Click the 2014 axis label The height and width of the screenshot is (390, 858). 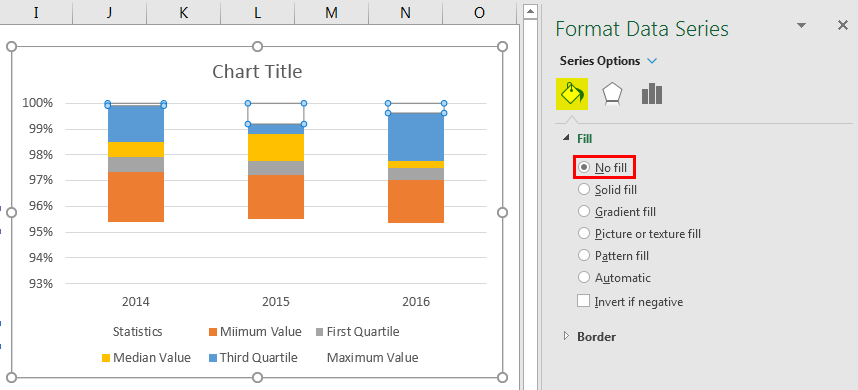[136, 302]
